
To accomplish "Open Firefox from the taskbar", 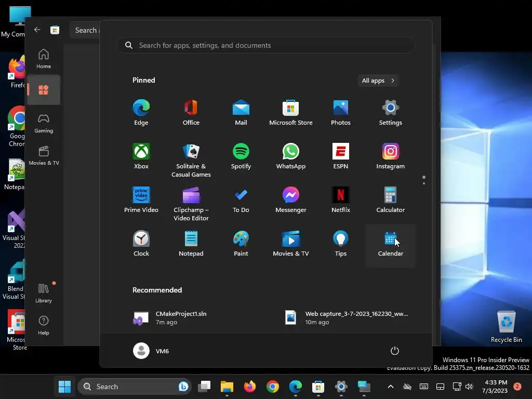I will click(x=250, y=387).
